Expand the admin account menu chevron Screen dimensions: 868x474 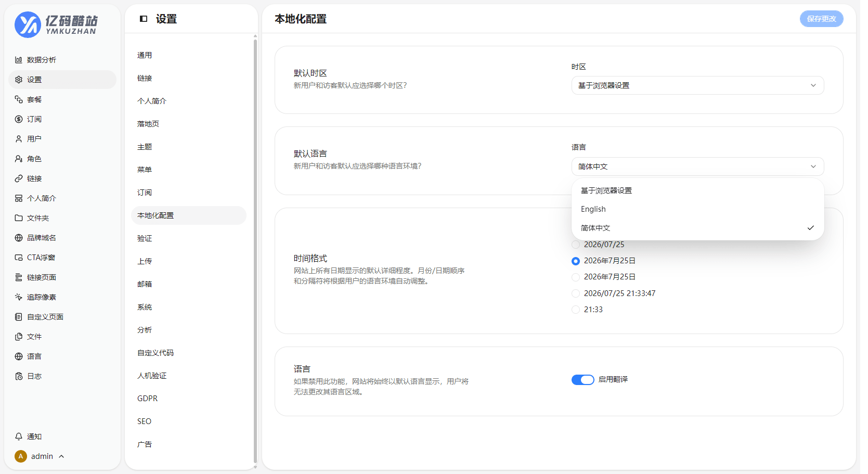pos(61,456)
